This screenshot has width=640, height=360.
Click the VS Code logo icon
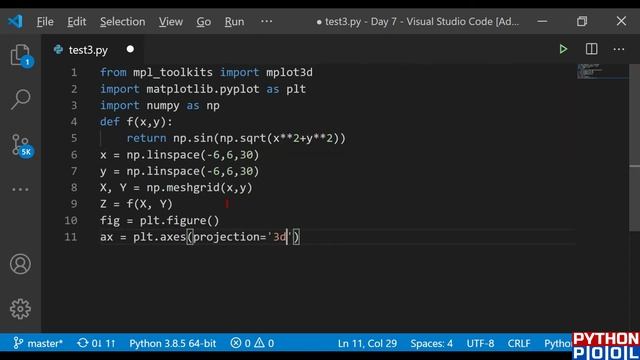pos(16,21)
